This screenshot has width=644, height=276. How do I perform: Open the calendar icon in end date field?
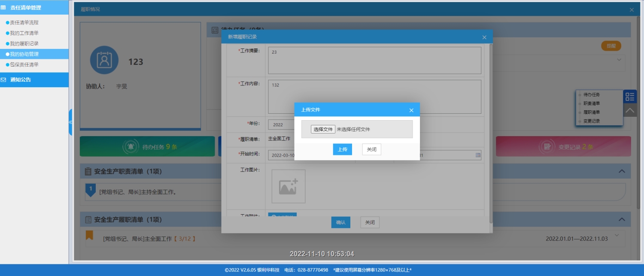pyautogui.click(x=478, y=155)
